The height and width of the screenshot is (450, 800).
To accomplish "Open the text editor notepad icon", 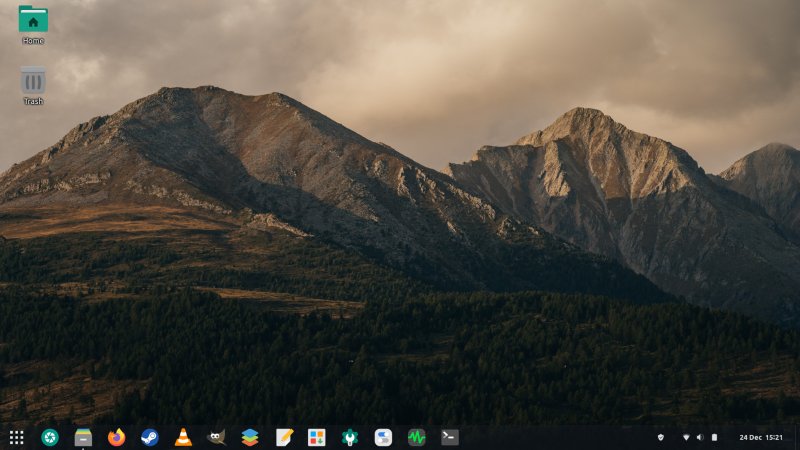I will click(284, 437).
